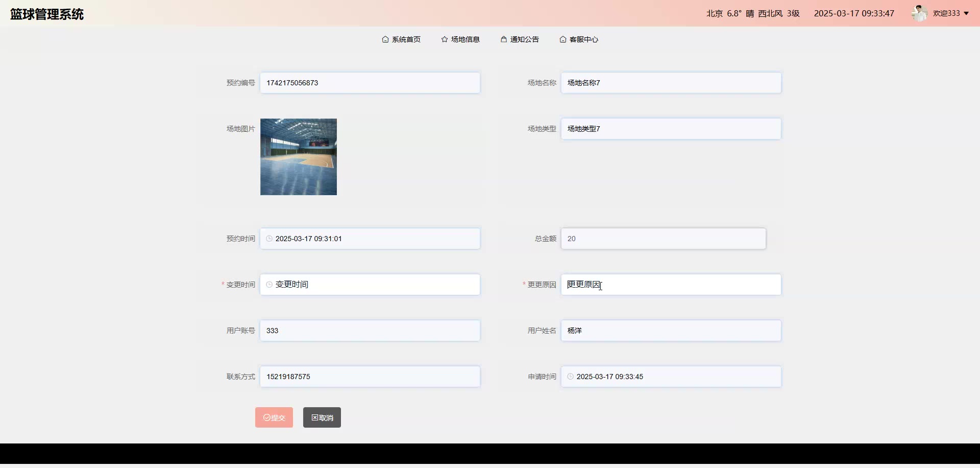Image resolution: width=980 pixels, height=468 pixels.
Task: Click the bag icon beside 通知公告
Action: point(504,39)
